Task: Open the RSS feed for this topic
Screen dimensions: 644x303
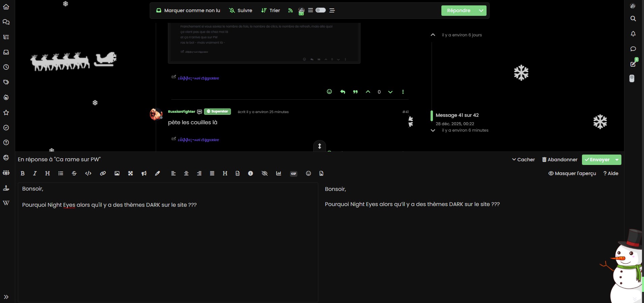Action: tap(290, 10)
